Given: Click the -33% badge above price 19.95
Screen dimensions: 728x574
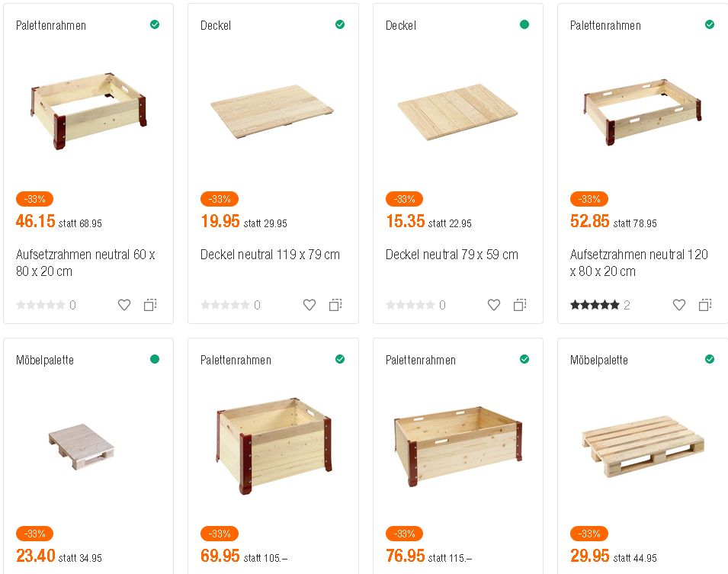Looking at the screenshot, I should [220, 199].
